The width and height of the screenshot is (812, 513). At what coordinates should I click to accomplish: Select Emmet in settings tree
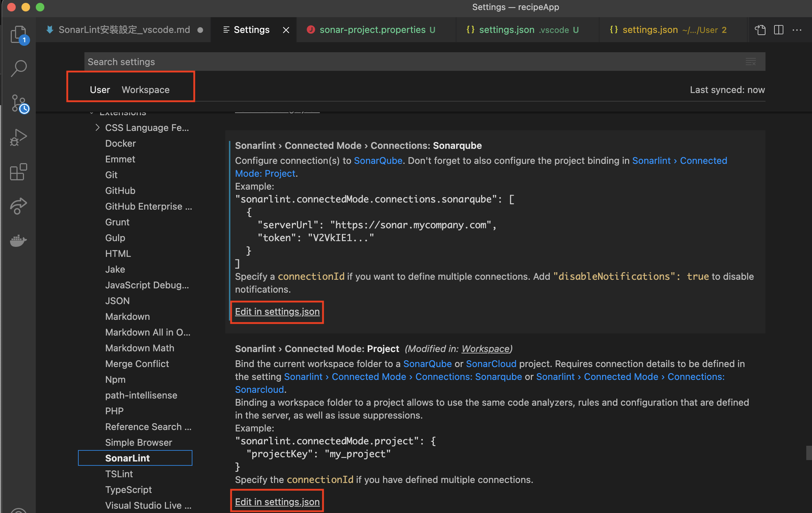120,159
